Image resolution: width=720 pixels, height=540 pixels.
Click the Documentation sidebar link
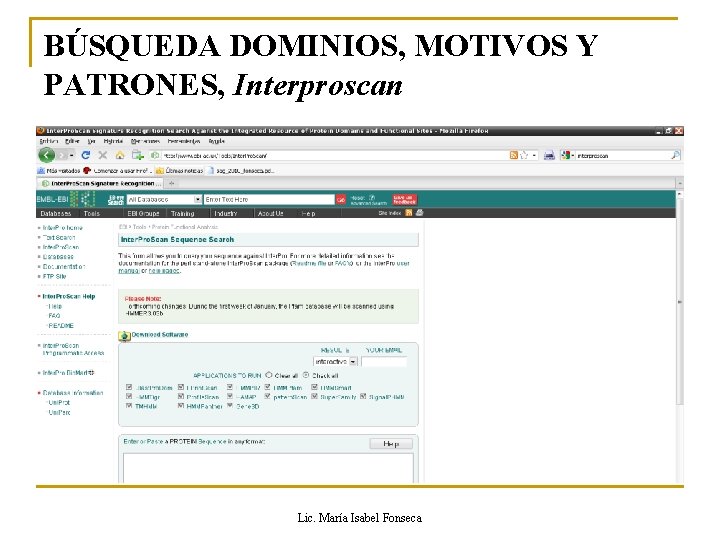click(64, 267)
